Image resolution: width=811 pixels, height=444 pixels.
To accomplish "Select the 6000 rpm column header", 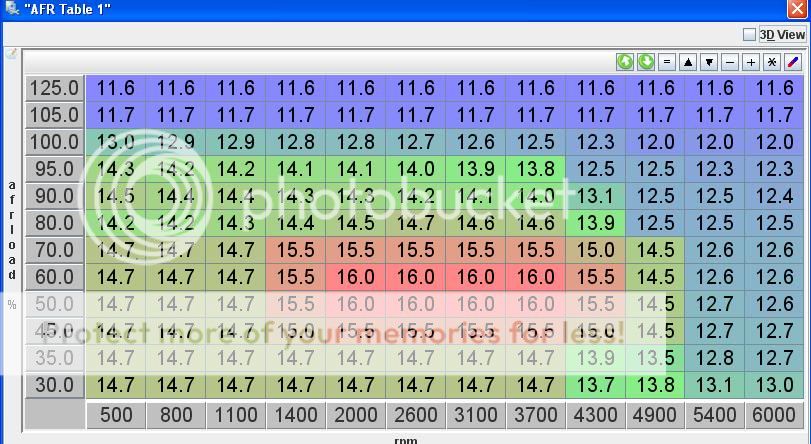I will 775,415.
